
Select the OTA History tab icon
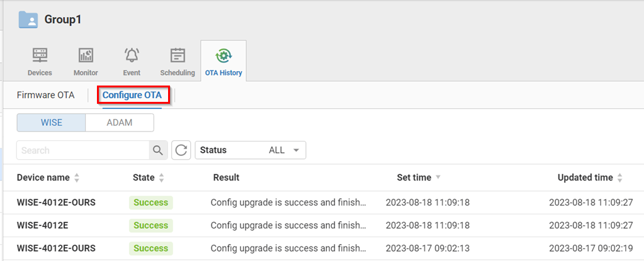pos(223,56)
